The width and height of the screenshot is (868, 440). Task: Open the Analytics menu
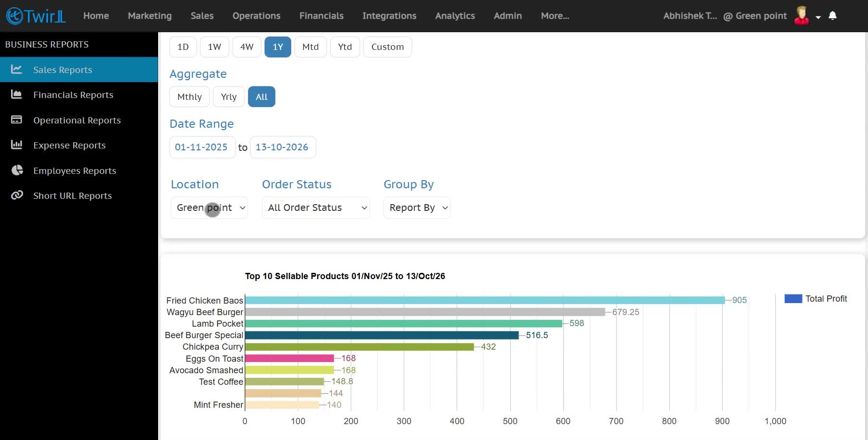455,16
